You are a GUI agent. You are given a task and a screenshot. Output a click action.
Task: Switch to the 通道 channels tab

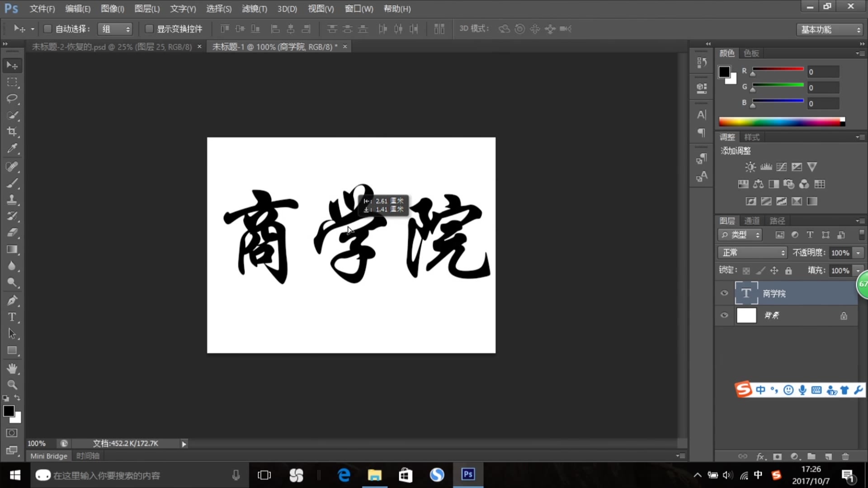coord(752,221)
